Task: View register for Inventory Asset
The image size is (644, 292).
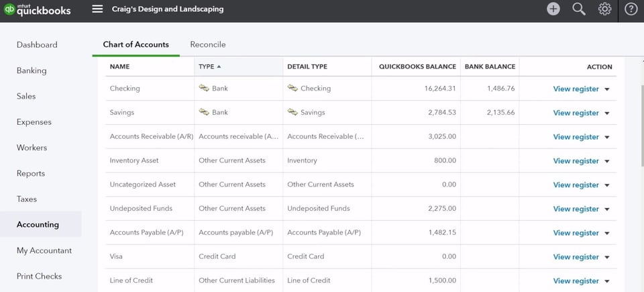Action: (x=576, y=161)
